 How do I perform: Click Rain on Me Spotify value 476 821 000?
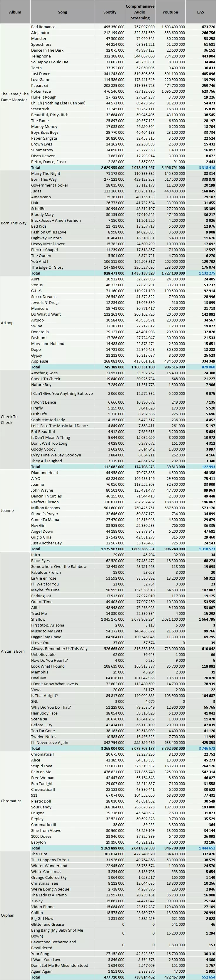pyautogui.click(x=114, y=771)
